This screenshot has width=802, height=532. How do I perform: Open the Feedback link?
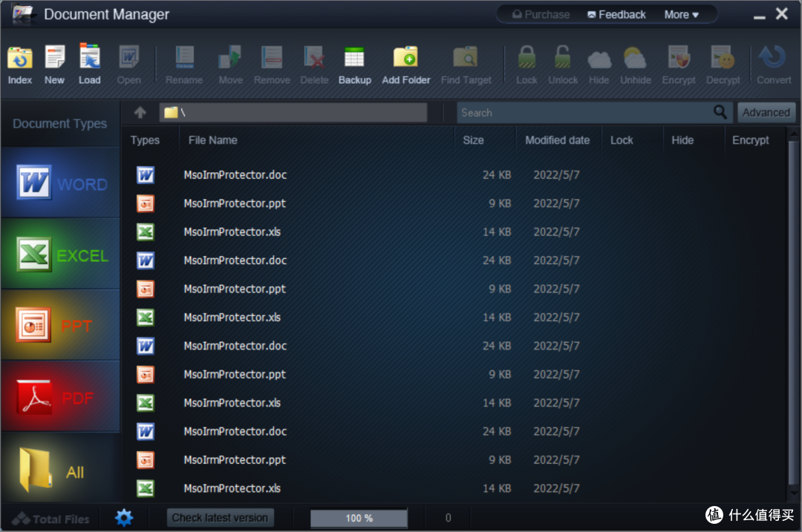tap(616, 14)
